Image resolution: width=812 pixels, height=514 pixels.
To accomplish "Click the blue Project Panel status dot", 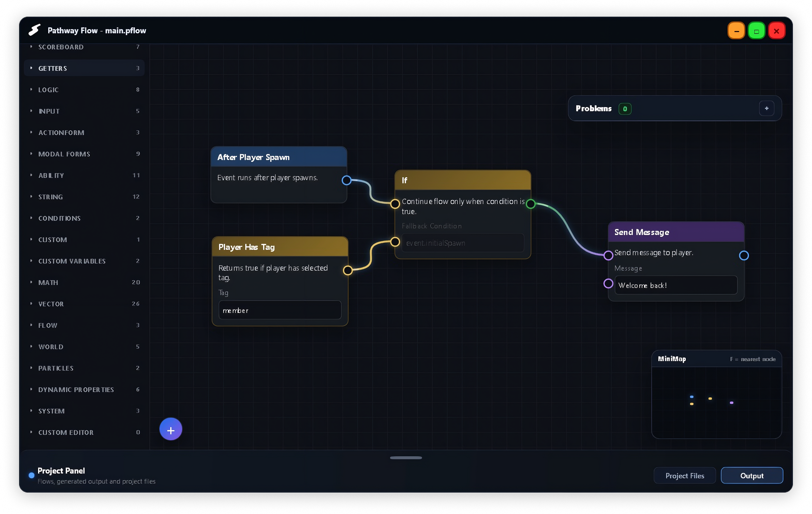I will click(x=31, y=475).
